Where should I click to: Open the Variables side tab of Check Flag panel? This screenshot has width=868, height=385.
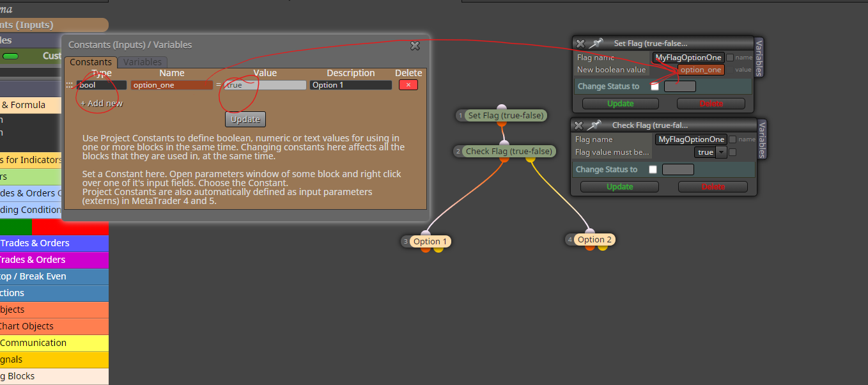pos(761,139)
